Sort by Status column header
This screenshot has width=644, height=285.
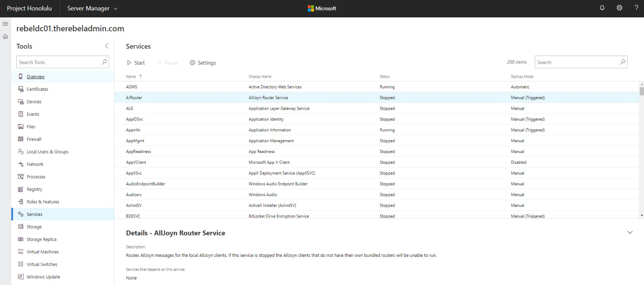click(384, 76)
